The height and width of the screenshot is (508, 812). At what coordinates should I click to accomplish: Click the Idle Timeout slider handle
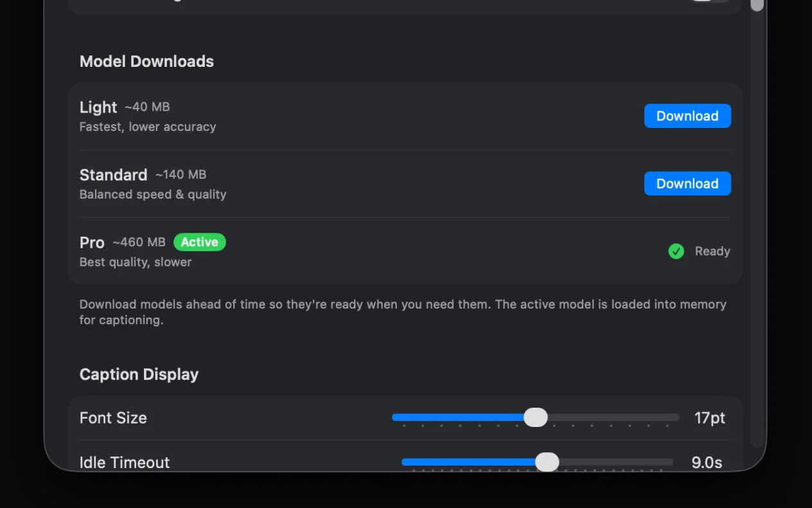[x=547, y=462]
